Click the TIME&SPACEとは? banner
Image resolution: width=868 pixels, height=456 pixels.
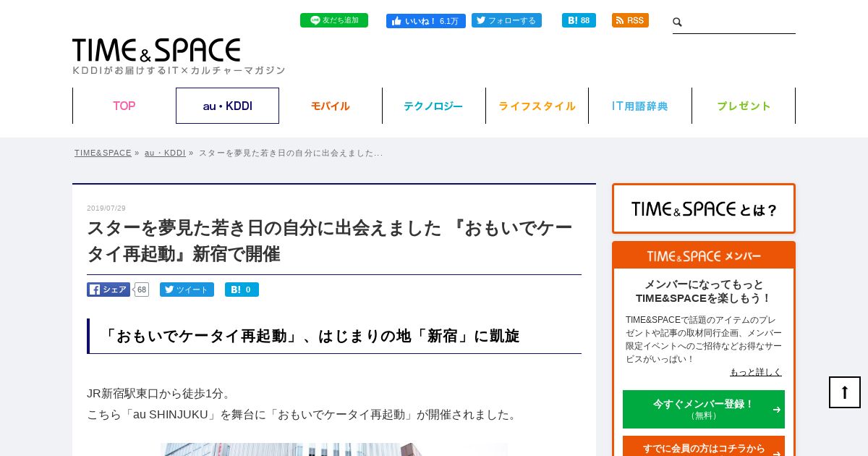(704, 208)
